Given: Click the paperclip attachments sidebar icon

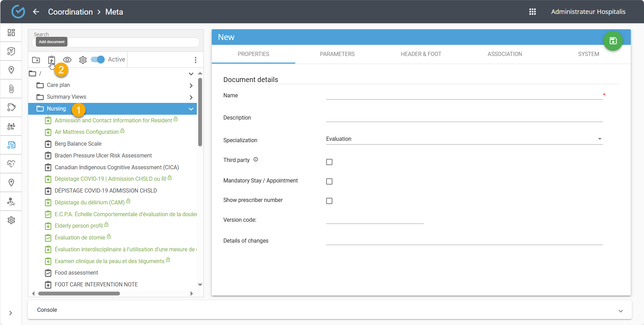Looking at the screenshot, I should [11, 89].
